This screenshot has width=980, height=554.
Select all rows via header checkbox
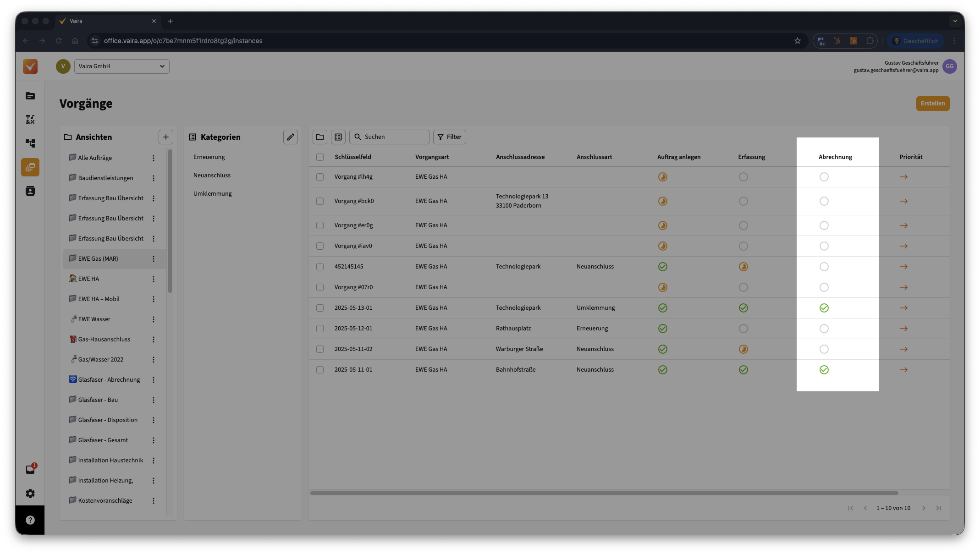click(x=320, y=157)
